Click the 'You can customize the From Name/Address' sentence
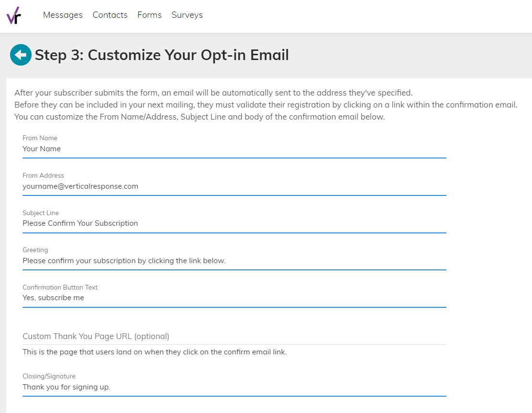 (x=199, y=117)
